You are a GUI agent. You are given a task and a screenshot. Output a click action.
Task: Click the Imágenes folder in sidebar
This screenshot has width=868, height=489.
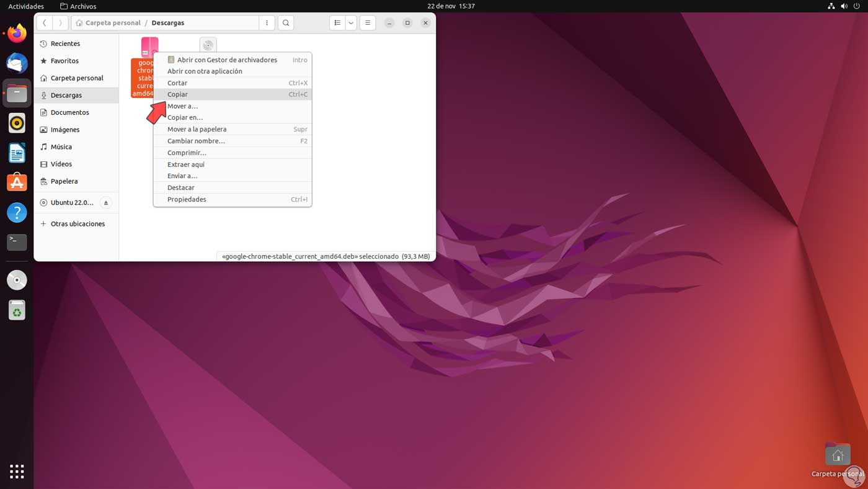(x=66, y=129)
